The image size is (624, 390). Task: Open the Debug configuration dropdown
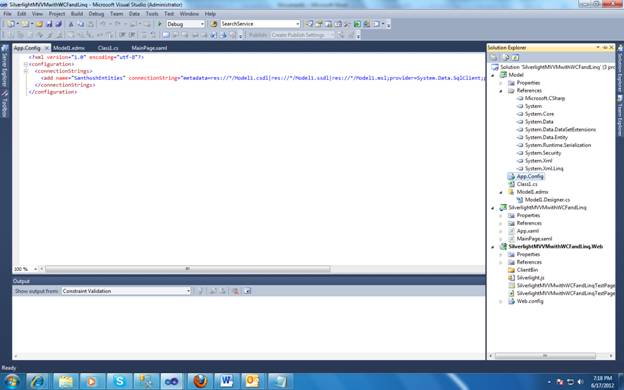point(185,24)
